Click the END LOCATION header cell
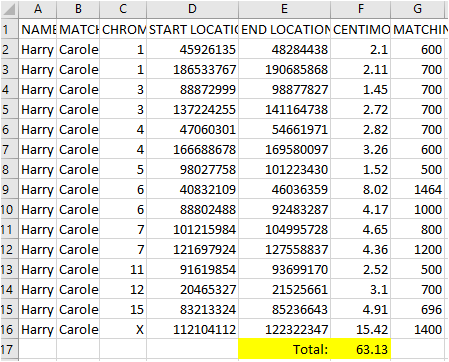This screenshot has width=449, height=362. (x=285, y=29)
